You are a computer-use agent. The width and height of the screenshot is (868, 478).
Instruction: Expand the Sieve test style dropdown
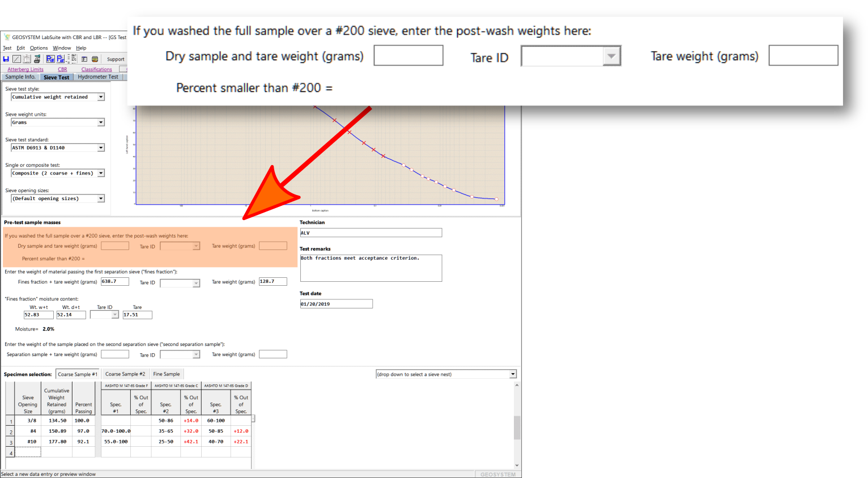[x=101, y=97]
